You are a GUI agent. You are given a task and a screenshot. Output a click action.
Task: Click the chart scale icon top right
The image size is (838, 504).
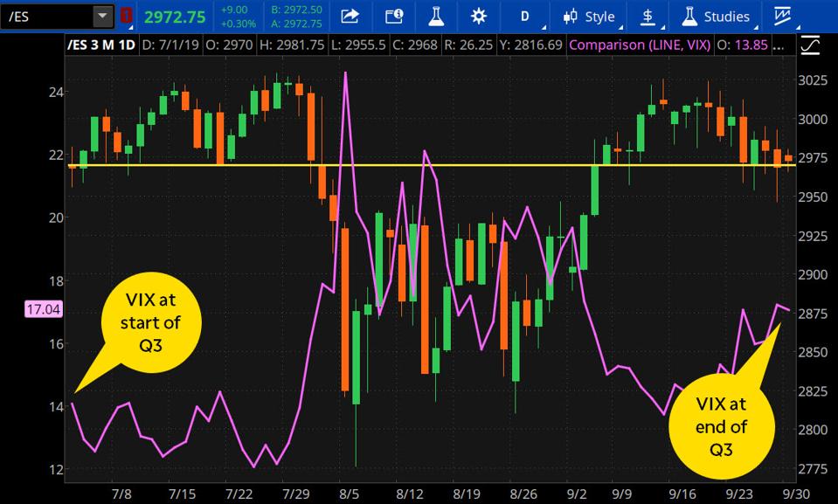click(810, 43)
